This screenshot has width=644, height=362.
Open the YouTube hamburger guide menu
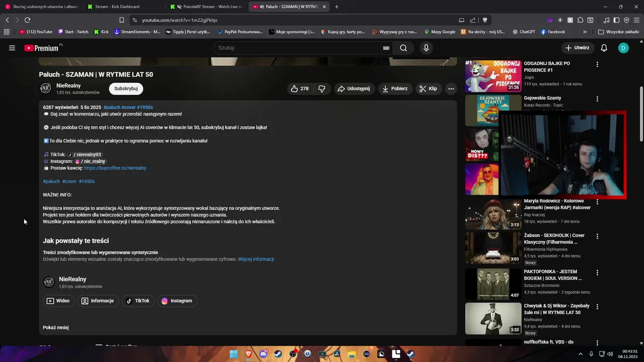[x=12, y=48]
